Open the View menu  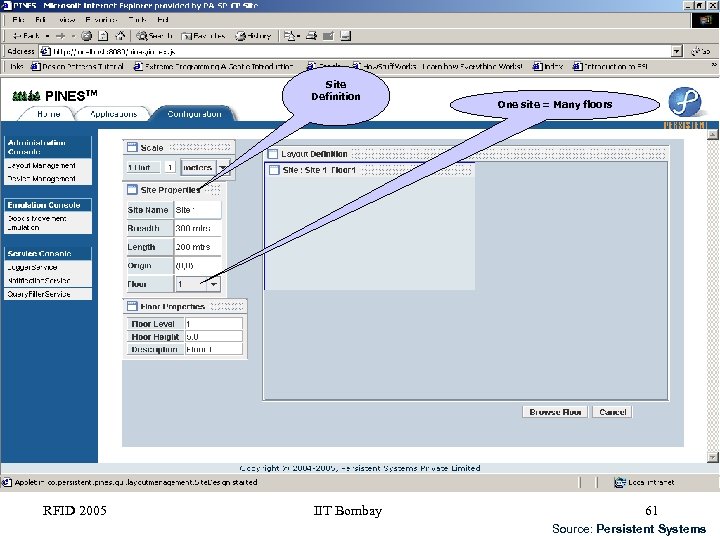click(67, 20)
